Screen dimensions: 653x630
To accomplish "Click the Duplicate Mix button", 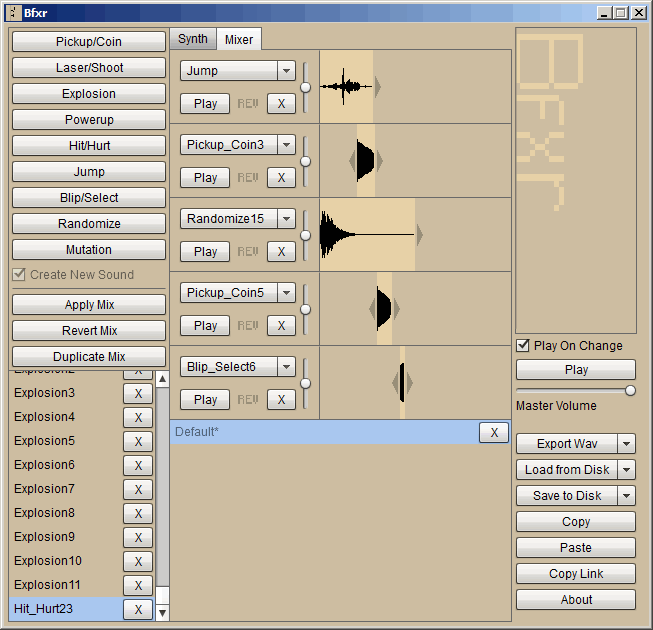I will click(89, 357).
